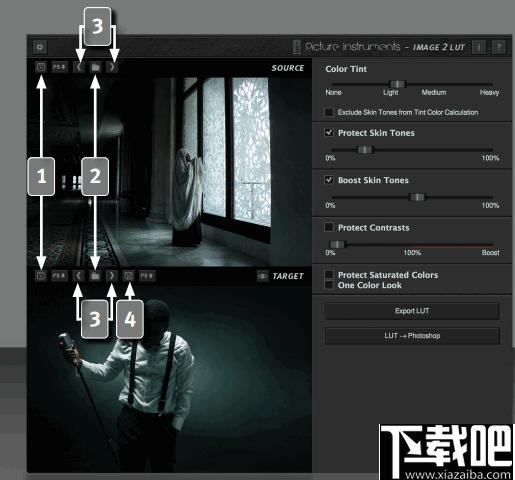Viewport: 515px width, 480px height.
Task: Click the Export LUT button
Action: coord(412,311)
